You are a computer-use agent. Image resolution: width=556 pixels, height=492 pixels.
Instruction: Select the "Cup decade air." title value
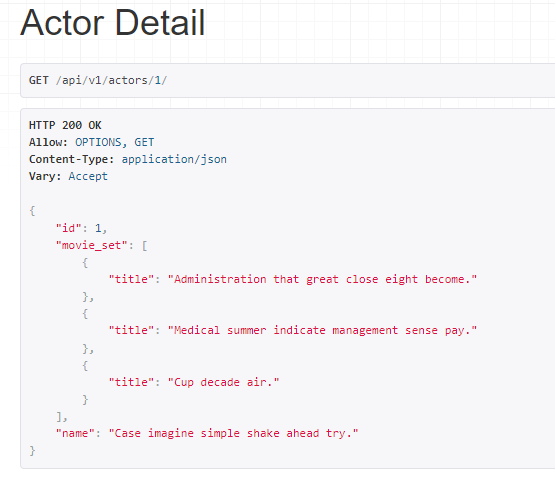pyautogui.click(x=223, y=382)
